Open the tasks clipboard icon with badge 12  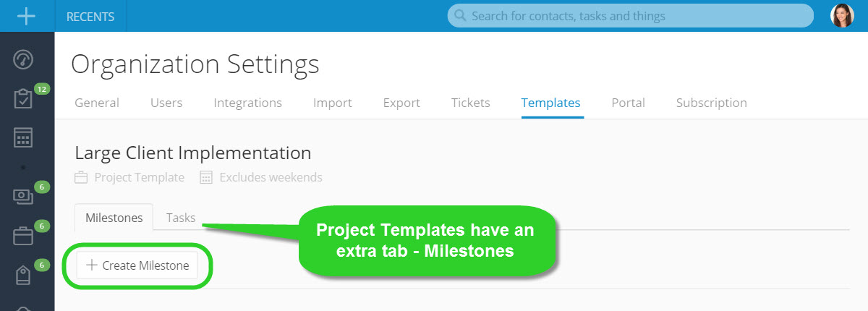(24, 99)
